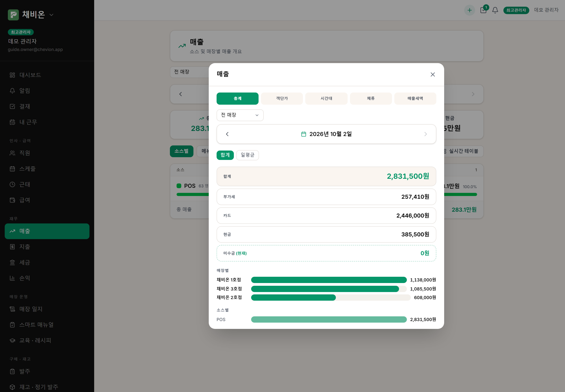Screen dimensions: 565x392
Task: Click the 채비온 1호점 sales bar
Action: [x=329, y=280]
